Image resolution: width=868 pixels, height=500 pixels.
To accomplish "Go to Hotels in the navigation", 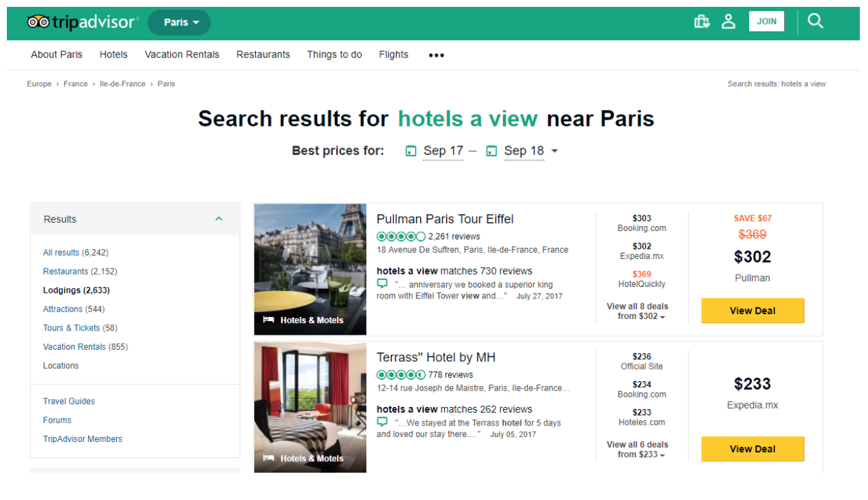I will [113, 55].
